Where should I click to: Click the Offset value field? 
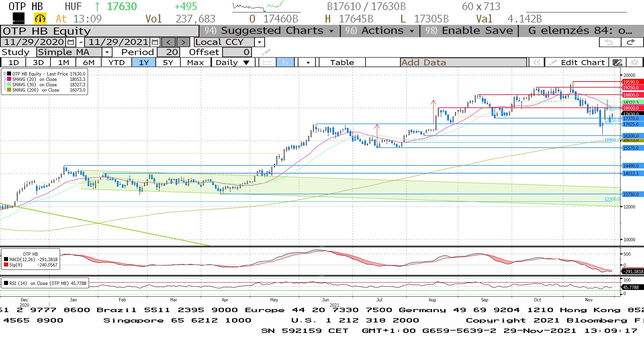click(237, 52)
